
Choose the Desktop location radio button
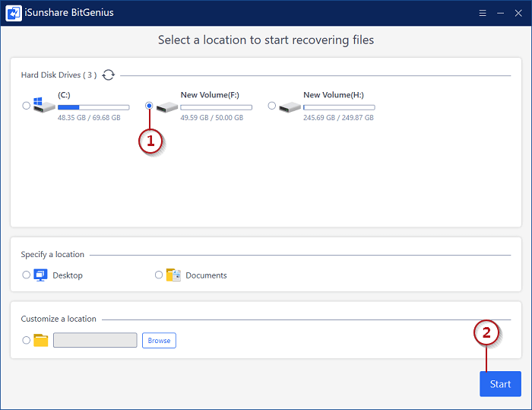coord(27,275)
